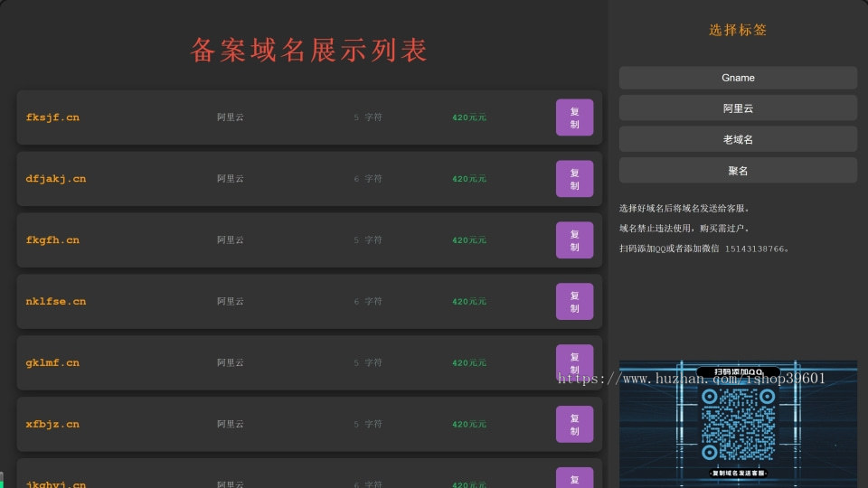Click the 备案域名展示列表 page title
The image size is (868, 488).
click(x=309, y=50)
